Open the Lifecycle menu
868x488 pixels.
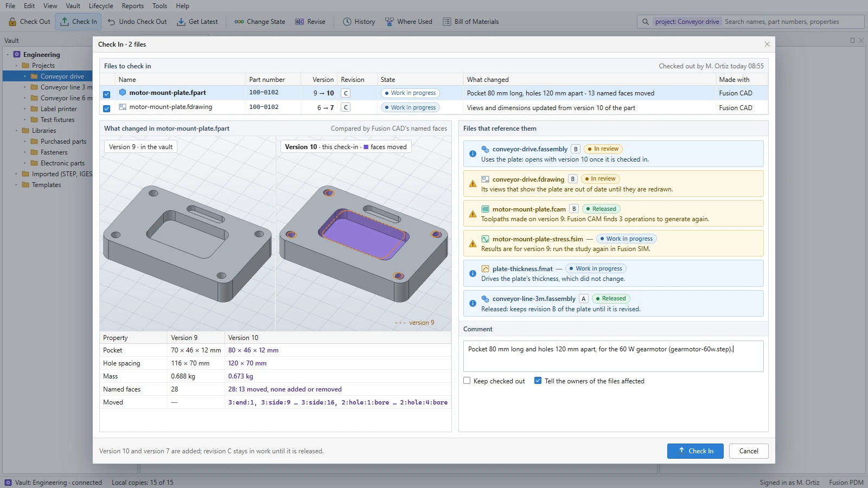101,6
